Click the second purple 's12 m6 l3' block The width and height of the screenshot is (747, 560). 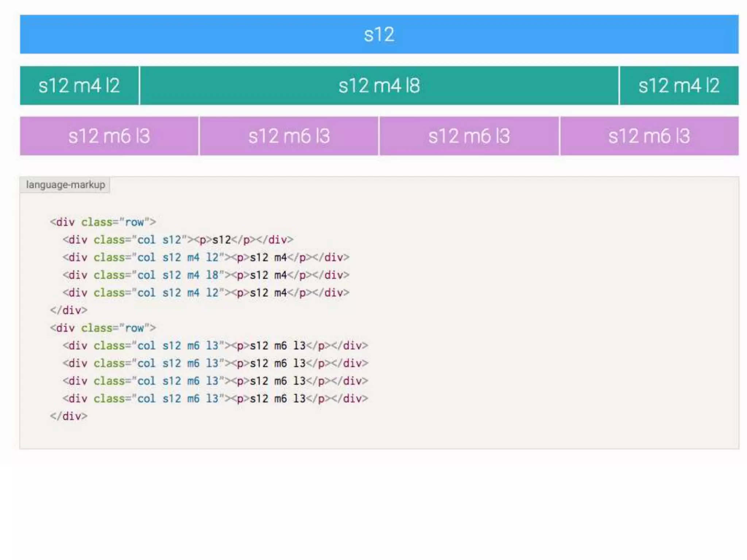coord(289,136)
